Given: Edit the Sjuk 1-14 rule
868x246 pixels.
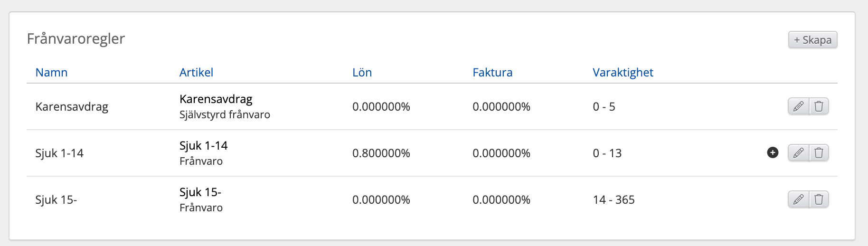Looking at the screenshot, I should (798, 153).
